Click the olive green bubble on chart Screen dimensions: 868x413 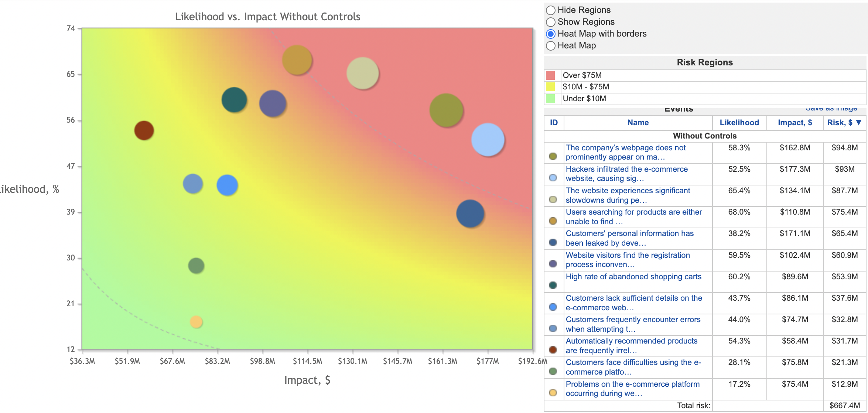[446, 110]
